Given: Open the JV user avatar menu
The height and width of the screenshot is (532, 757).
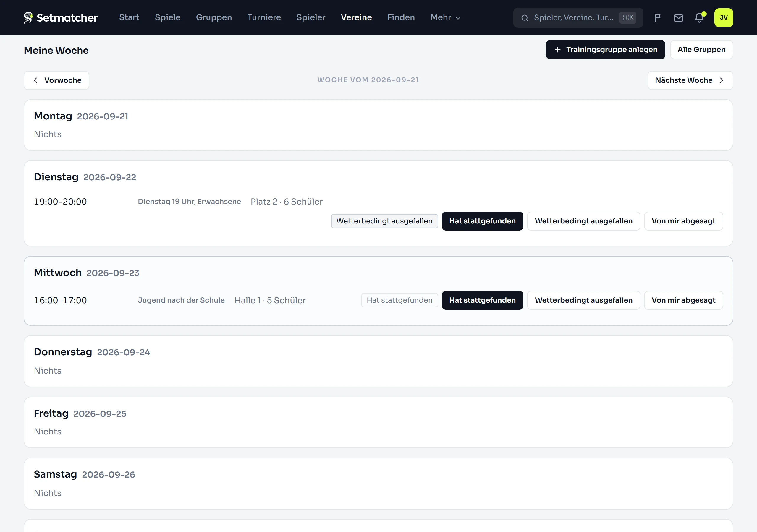Looking at the screenshot, I should 723,17.
